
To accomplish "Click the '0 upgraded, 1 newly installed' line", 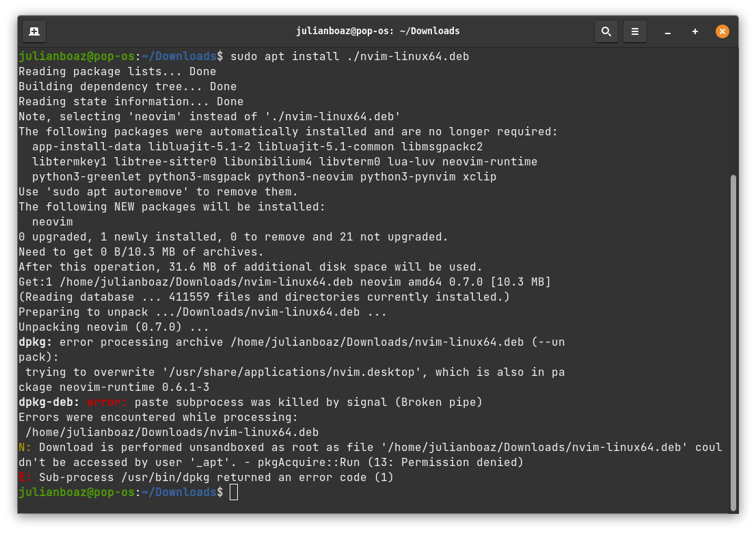I will tap(233, 236).
